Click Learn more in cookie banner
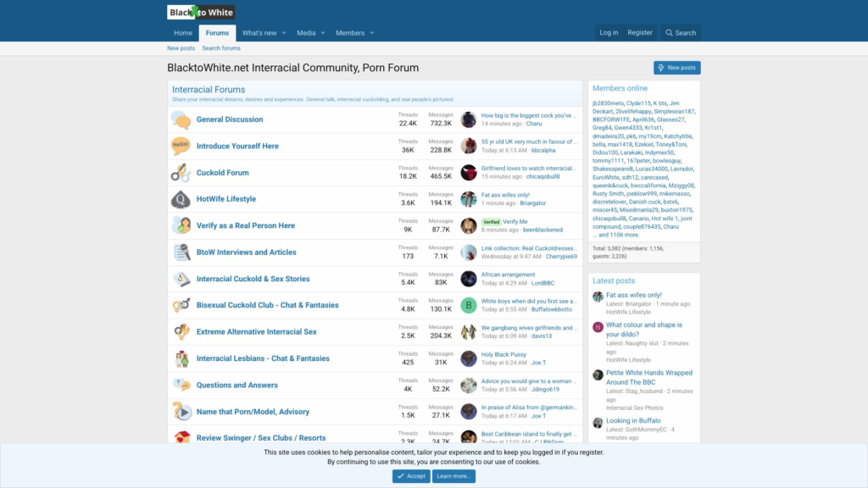Screen dimensions: 868x488 pos(453,476)
